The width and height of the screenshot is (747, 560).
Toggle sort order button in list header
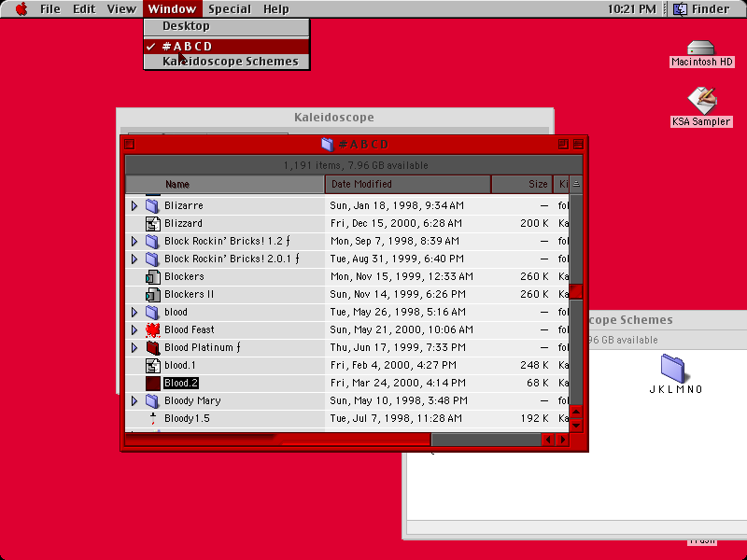576,184
